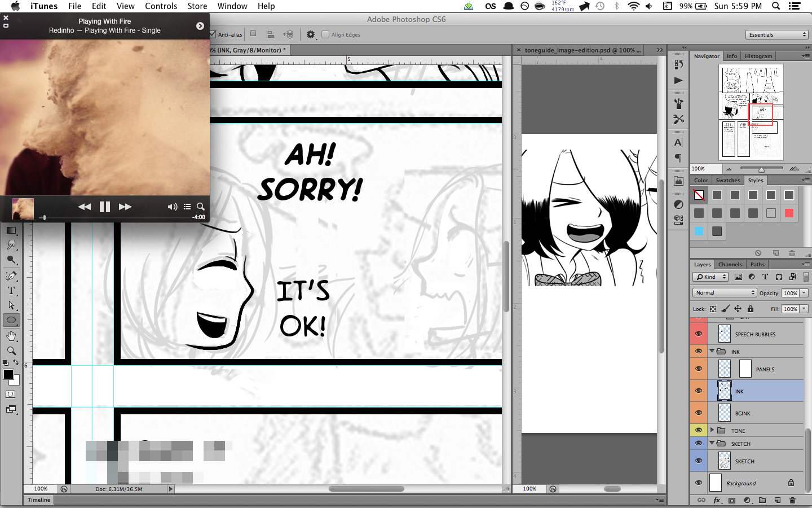Hide the PANELS layer
This screenshot has height=508, width=812.
[699, 369]
